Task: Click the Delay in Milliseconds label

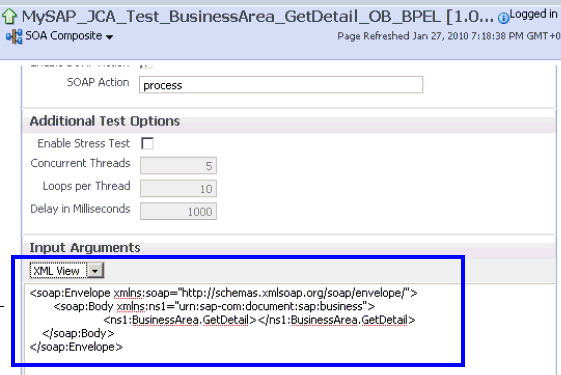Action: tap(80, 209)
